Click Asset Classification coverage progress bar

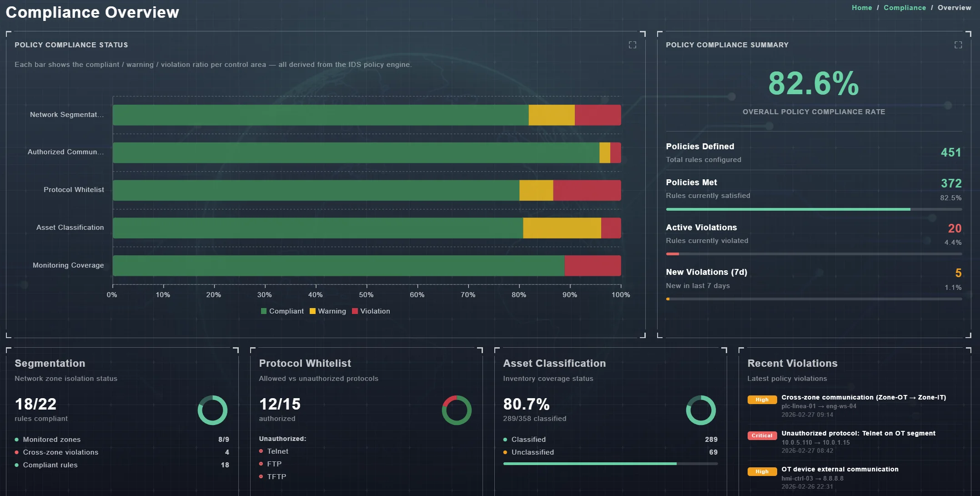[x=610, y=464]
